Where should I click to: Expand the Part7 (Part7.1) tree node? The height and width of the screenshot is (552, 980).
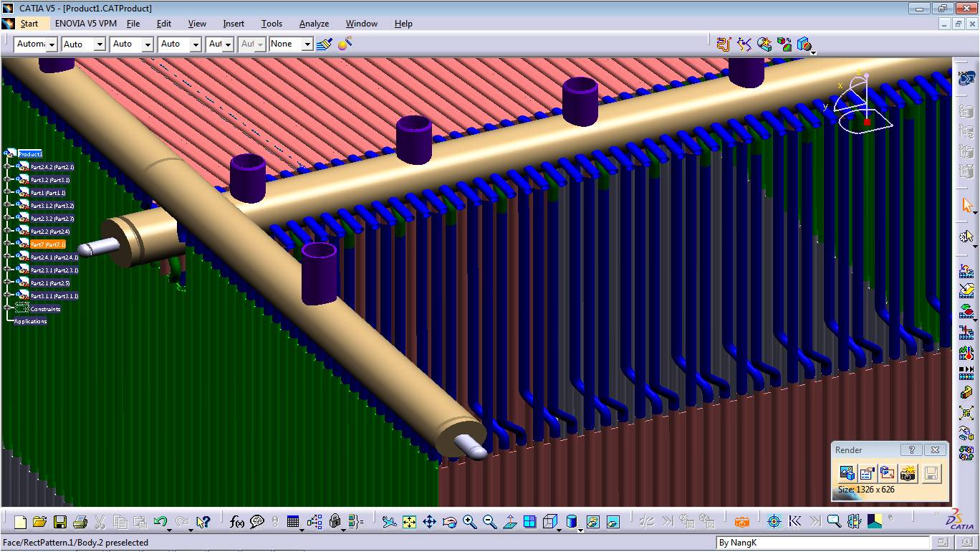coord(7,244)
